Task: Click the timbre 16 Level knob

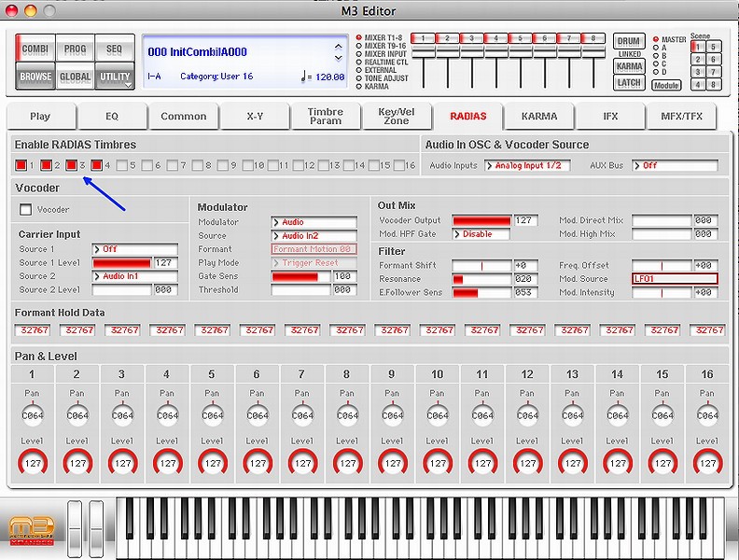Action: [x=708, y=463]
